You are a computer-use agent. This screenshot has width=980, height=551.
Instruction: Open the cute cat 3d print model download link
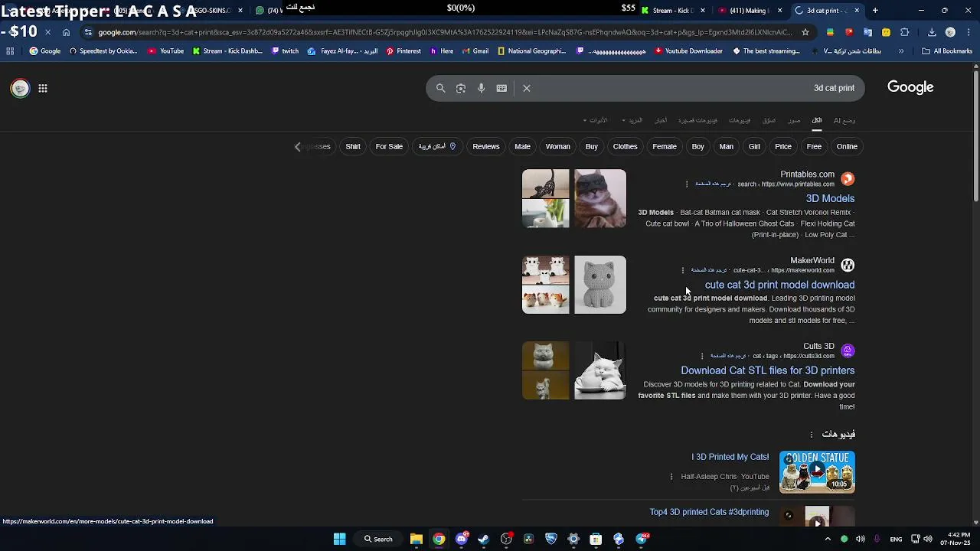point(779,285)
